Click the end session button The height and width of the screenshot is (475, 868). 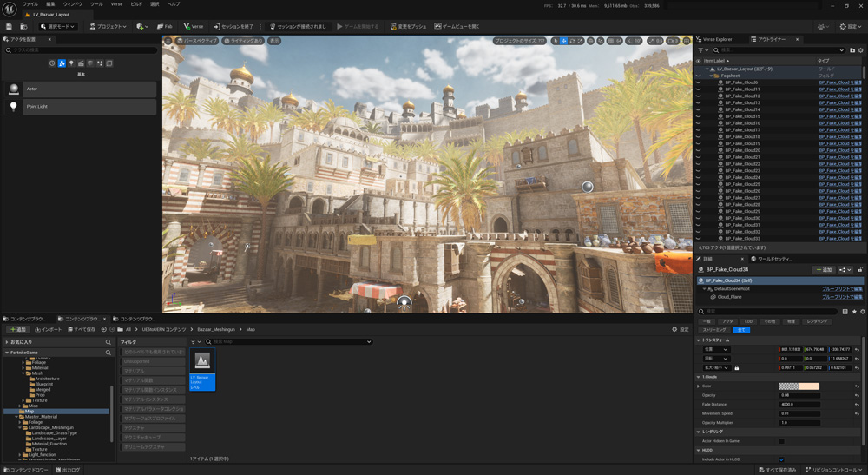click(x=233, y=27)
